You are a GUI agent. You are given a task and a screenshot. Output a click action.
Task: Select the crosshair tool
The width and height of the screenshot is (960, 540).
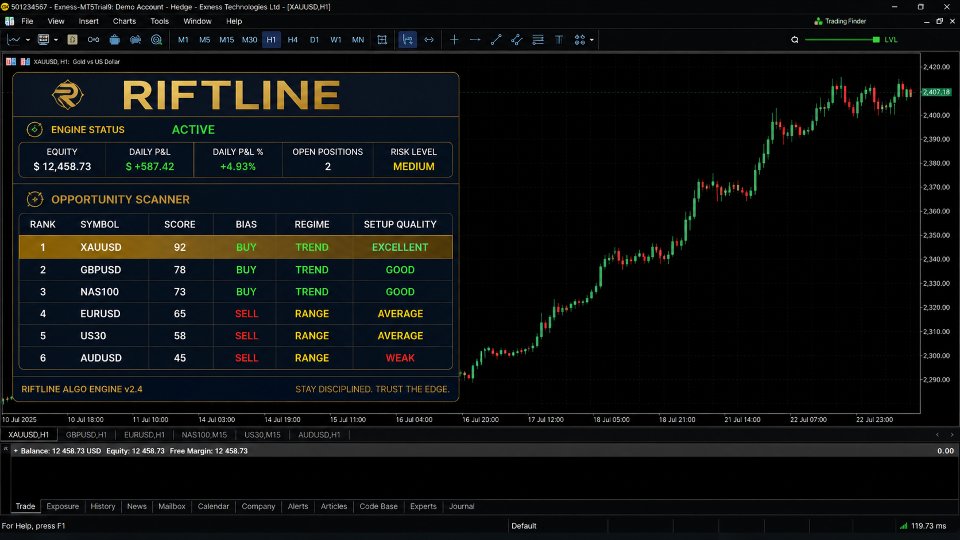coord(454,40)
